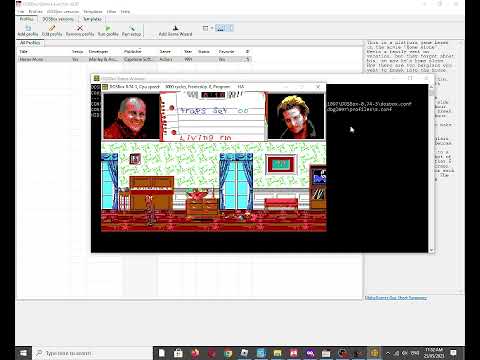Switch to the Templates tab
Screen dimensions: 480x360
coord(92,19)
